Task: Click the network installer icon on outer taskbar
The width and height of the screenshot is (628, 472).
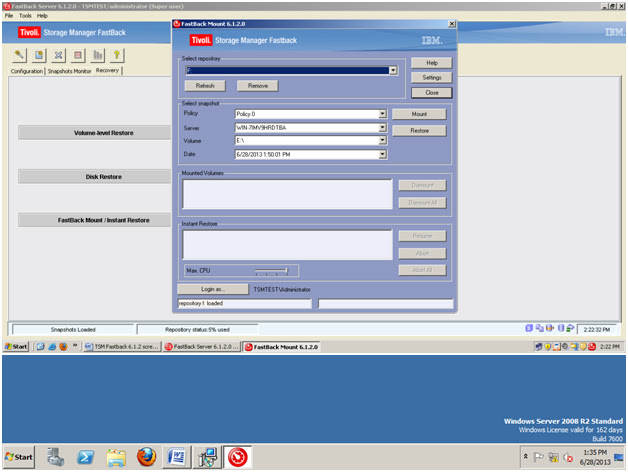Action: coord(207,457)
